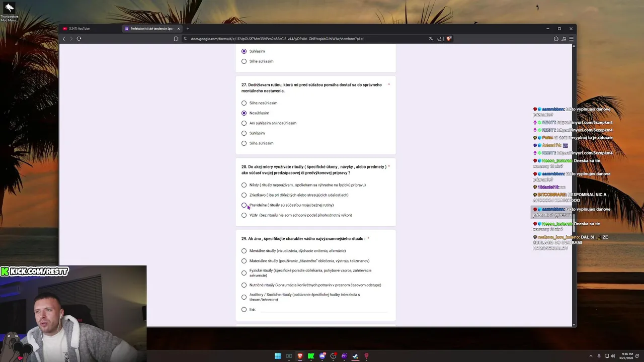Open the clock showing 9:16 PM
The height and width of the screenshot is (362, 644).
point(626,356)
